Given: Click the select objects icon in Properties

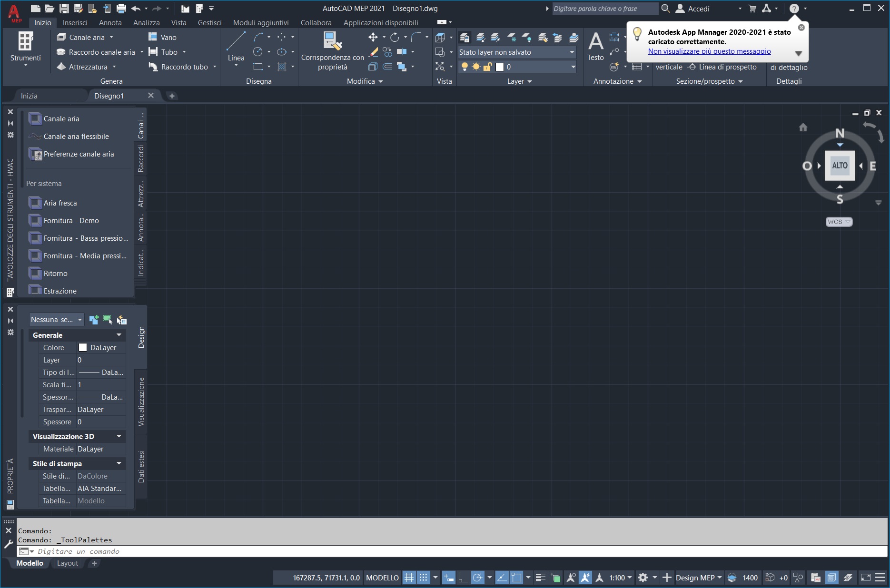Looking at the screenshot, I should tap(108, 320).
